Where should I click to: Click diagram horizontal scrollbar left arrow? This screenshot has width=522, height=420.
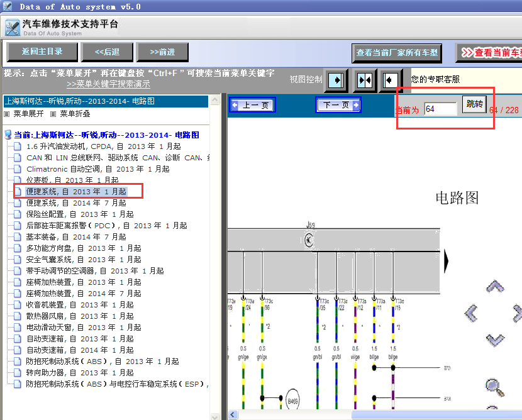[x=232, y=415]
